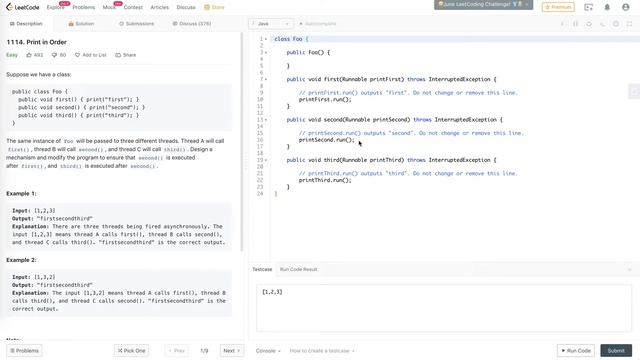
Task: Fold the third method at line 19
Action: [266, 160]
